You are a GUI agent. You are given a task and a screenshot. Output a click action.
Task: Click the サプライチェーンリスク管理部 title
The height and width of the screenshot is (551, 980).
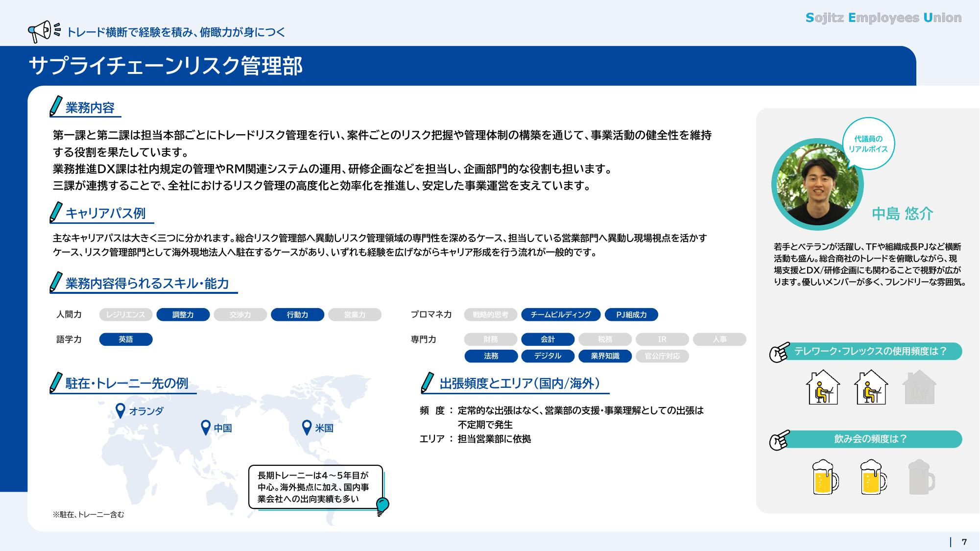[166, 66]
